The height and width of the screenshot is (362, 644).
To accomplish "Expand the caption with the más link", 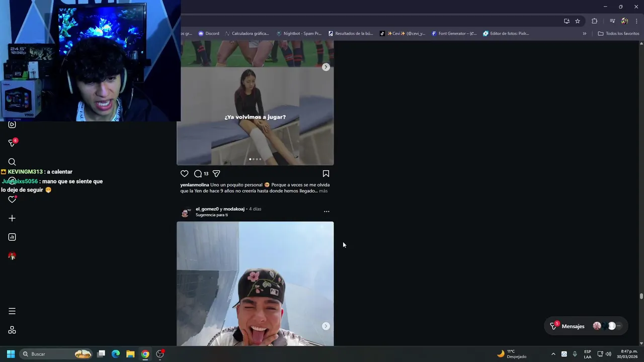I will pyautogui.click(x=323, y=191).
